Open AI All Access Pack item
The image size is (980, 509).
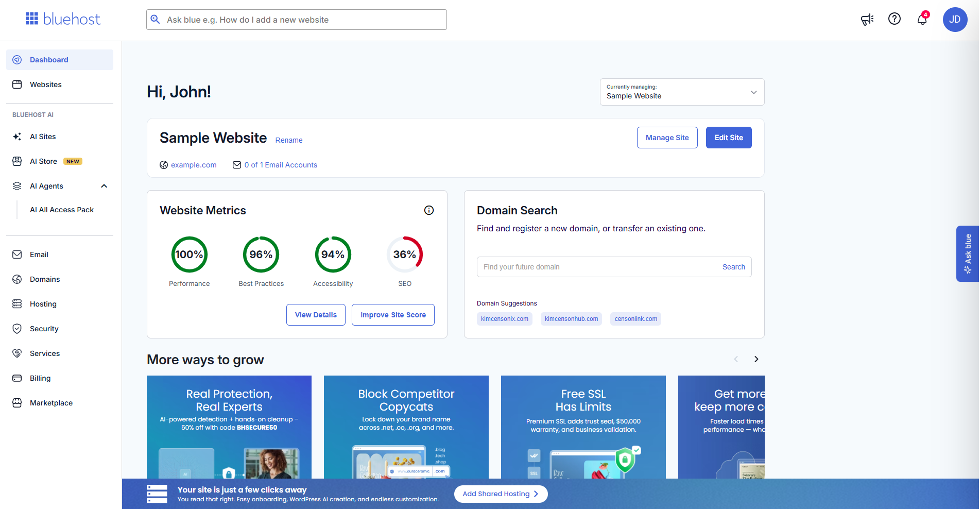tap(62, 210)
